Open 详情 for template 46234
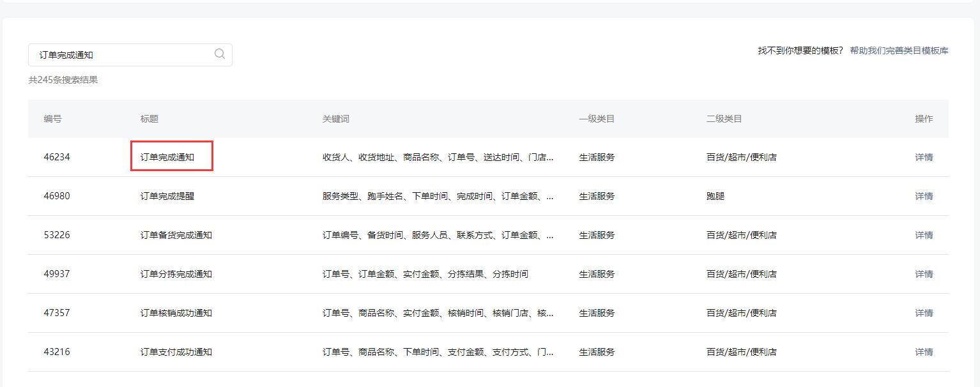The height and width of the screenshot is (387, 980). tap(924, 157)
